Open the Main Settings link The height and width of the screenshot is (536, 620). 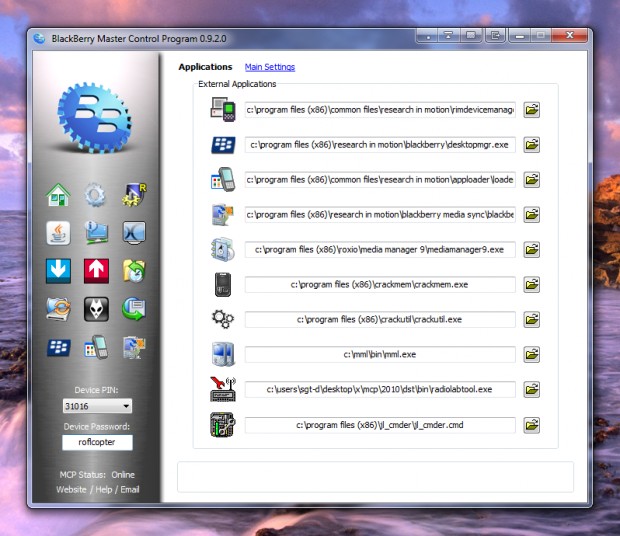(270, 67)
